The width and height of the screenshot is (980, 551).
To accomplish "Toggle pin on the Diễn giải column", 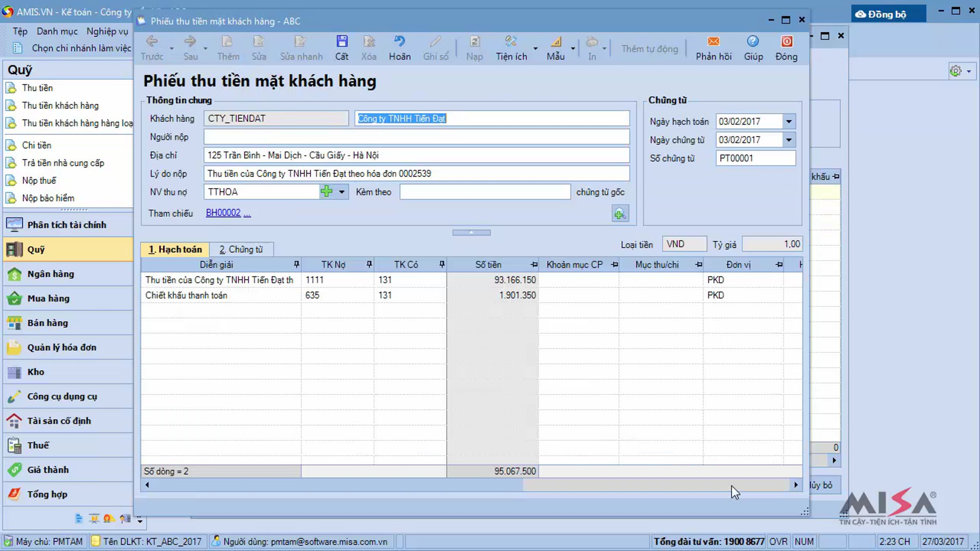I will coord(297,264).
